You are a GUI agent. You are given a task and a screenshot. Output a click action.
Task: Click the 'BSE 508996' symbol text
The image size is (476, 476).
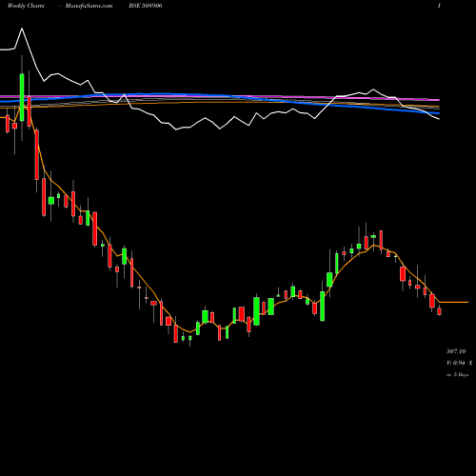point(146,6)
